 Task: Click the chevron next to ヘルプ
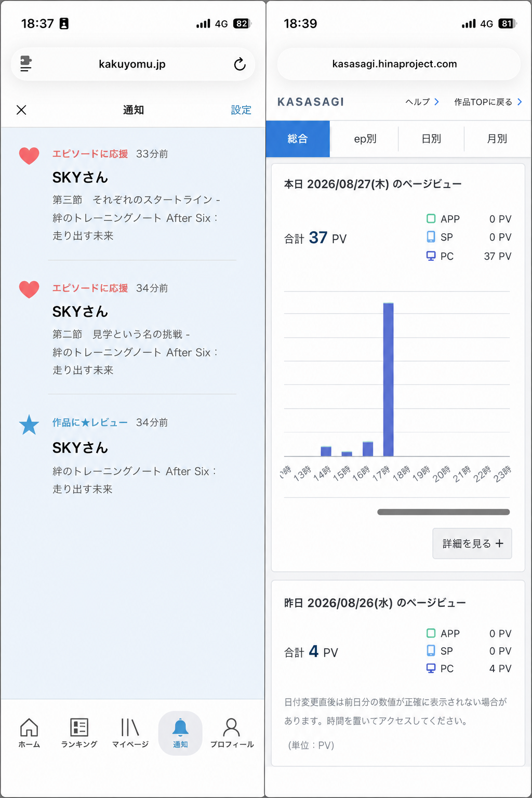[436, 102]
